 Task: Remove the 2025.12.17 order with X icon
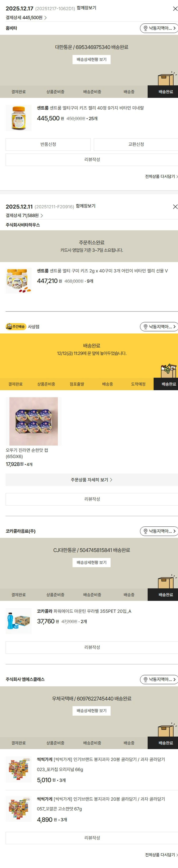point(175,9)
